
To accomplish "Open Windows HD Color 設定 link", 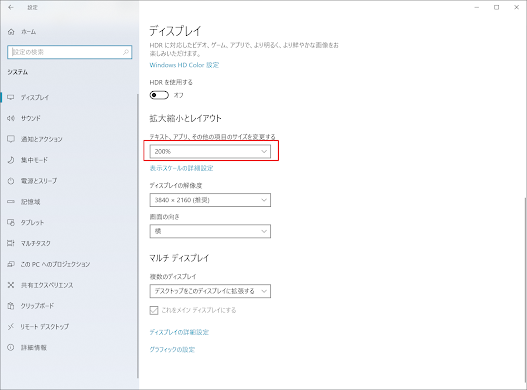I will tap(184, 65).
